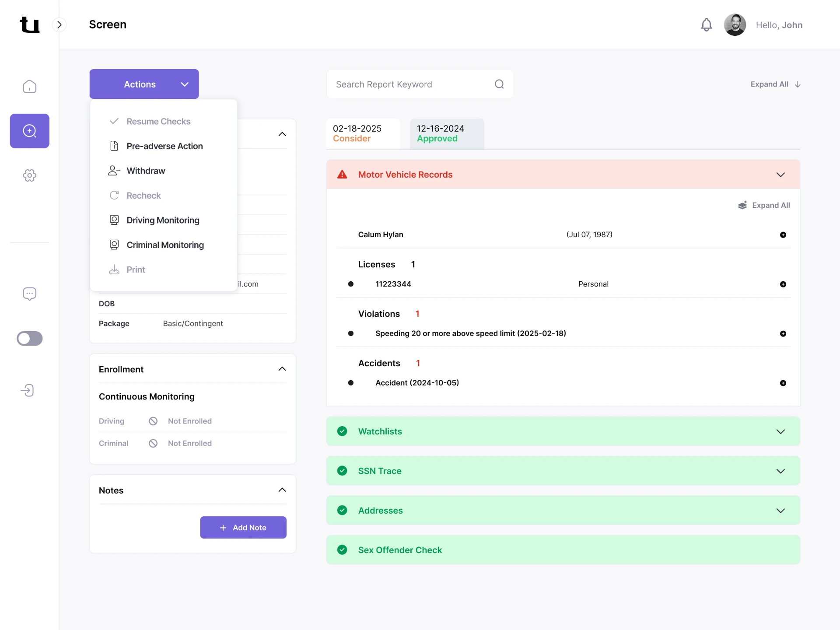Viewport: 840px width, 630px height.
Task: Open notifications bell icon
Action: [706, 24]
